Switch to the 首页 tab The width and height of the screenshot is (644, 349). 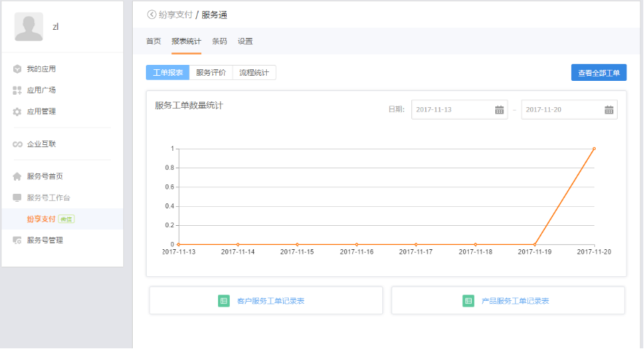pos(153,42)
